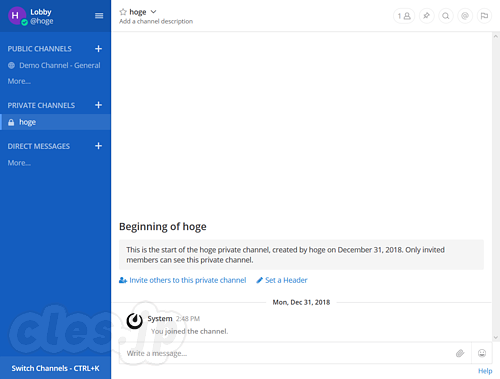Viewport: 500px width, 379px height.
Task: Click the Mon, Dec 31, 2018 date separator
Action: click(301, 302)
